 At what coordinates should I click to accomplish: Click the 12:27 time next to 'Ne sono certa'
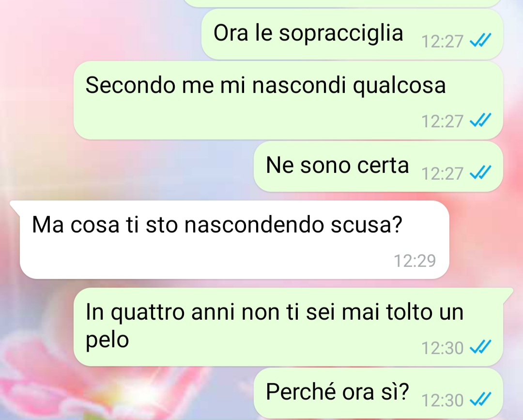click(442, 174)
